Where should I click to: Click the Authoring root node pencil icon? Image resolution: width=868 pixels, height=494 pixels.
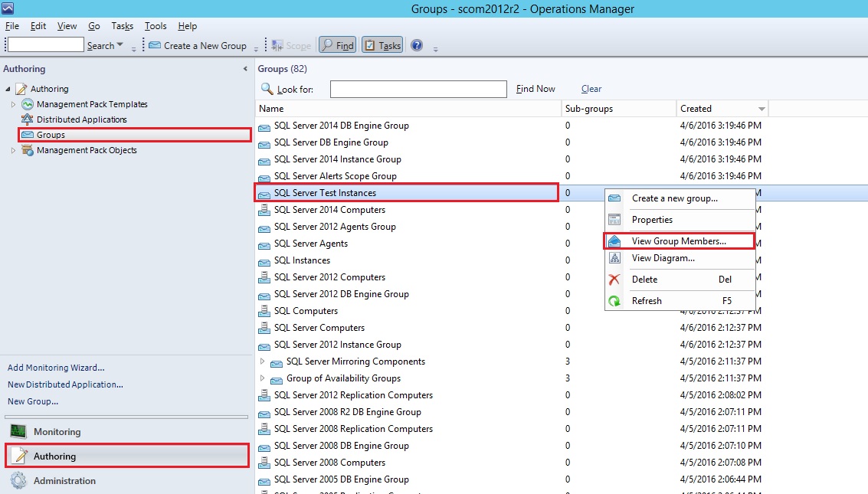pyautogui.click(x=21, y=89)
